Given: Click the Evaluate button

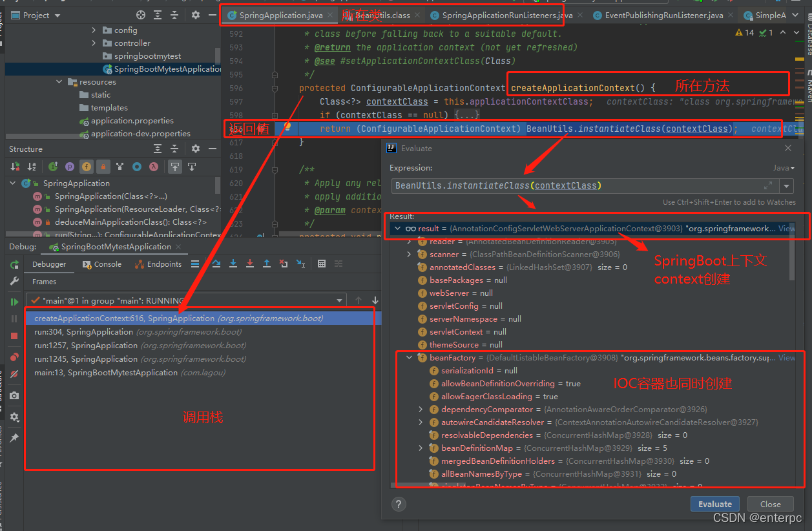Looking at the screenshot, I should [715, 504].
